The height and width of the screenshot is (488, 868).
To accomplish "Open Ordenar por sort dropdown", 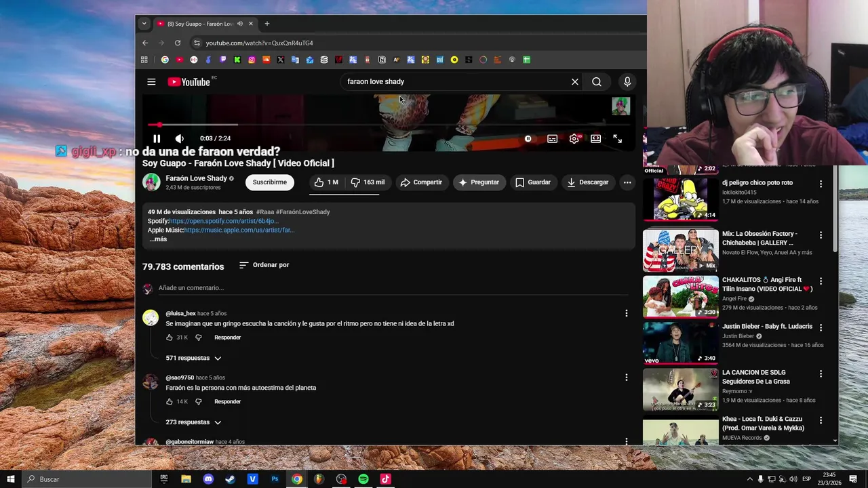I will coord(264,265).
